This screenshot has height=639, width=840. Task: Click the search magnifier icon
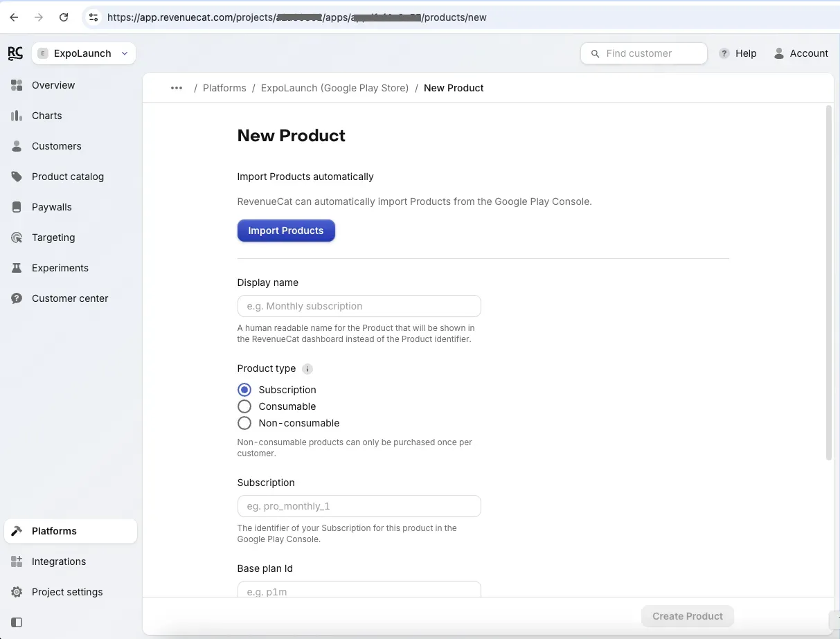(x=595, y=53)
